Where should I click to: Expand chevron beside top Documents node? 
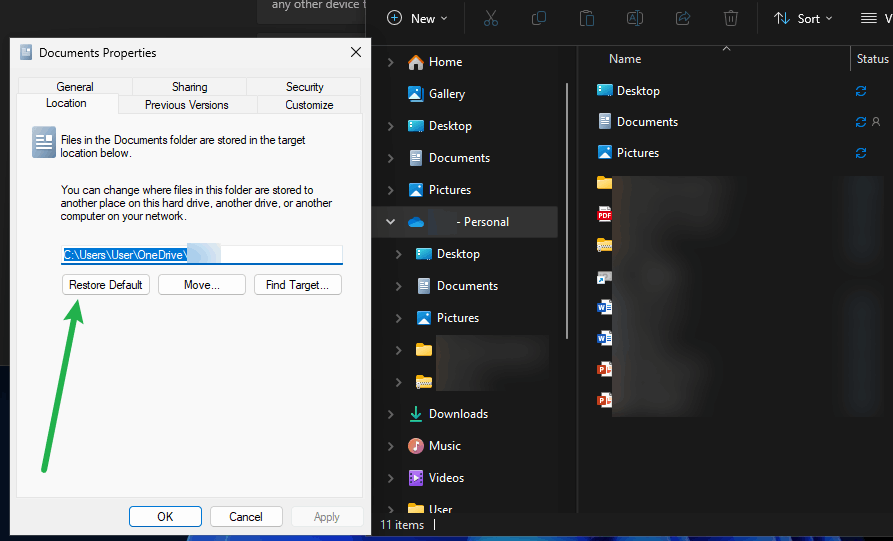pos(391,158)
